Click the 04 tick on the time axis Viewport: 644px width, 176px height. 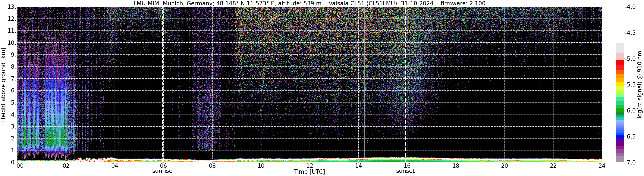[114, 166]
